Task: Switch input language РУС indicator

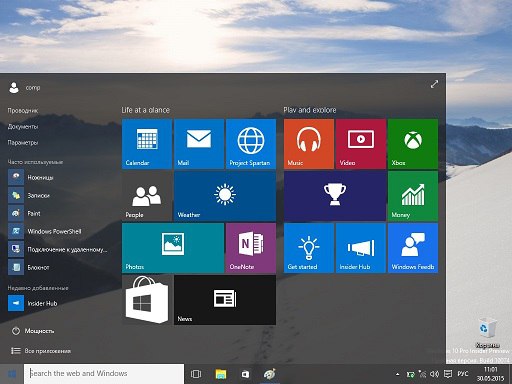Action: click(463, 374)
